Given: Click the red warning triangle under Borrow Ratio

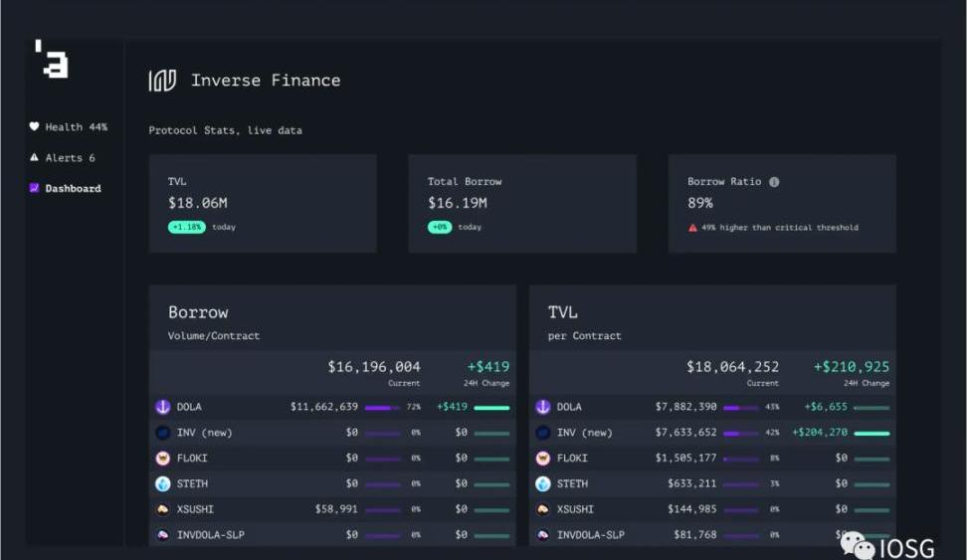Looking at the screenshot, I should (x=692, y=228).
